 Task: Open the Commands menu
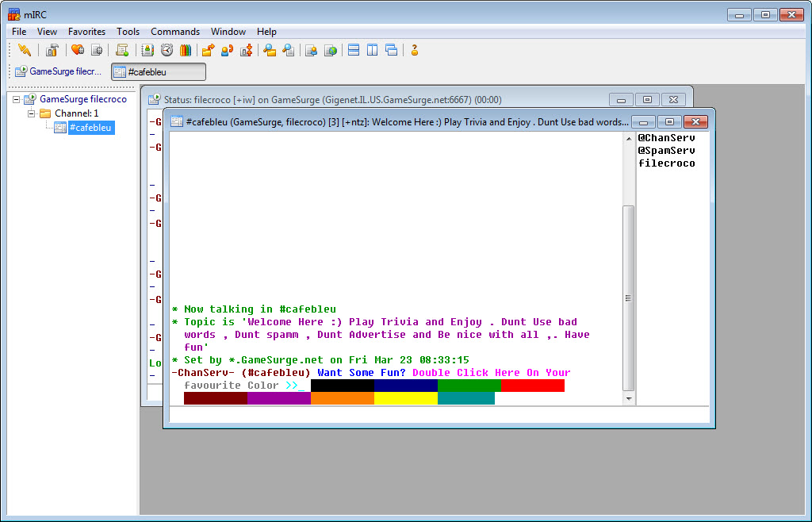click(x=175, y=32)
